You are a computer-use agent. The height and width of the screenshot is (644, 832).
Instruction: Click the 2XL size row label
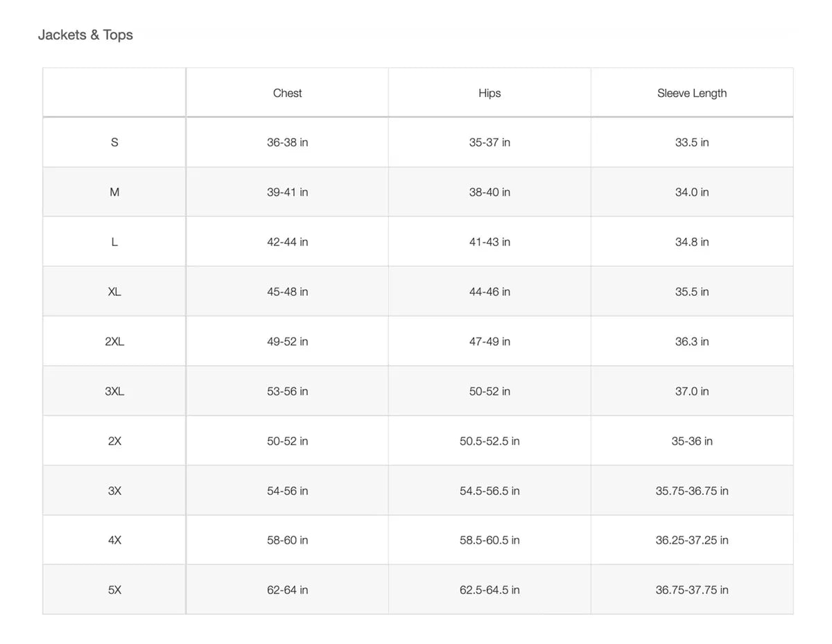click(114, 342)
